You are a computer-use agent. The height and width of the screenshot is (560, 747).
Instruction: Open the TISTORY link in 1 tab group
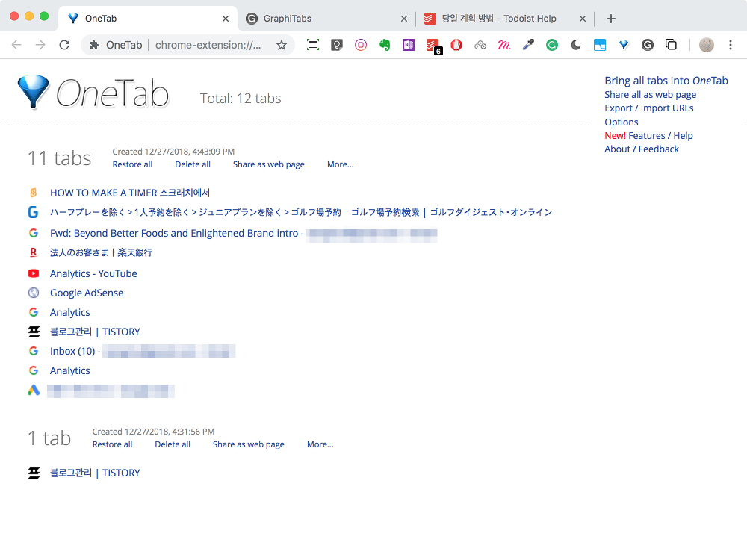pos(96,473)
